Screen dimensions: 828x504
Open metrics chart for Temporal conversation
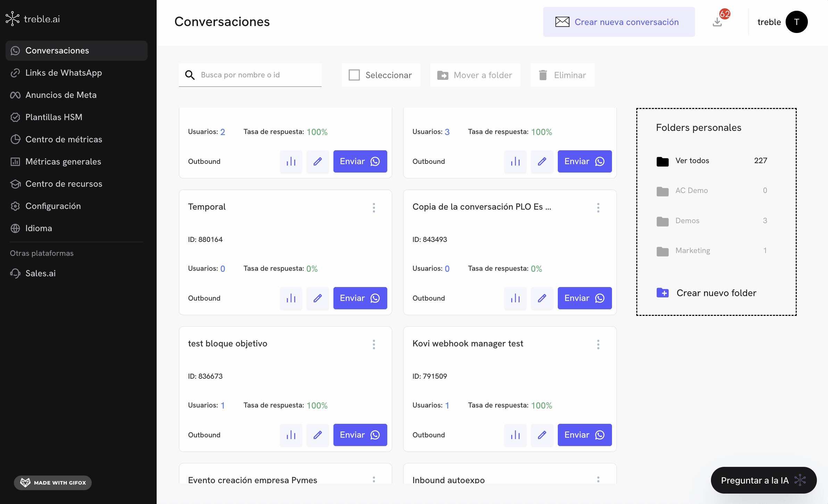(291, 298)
